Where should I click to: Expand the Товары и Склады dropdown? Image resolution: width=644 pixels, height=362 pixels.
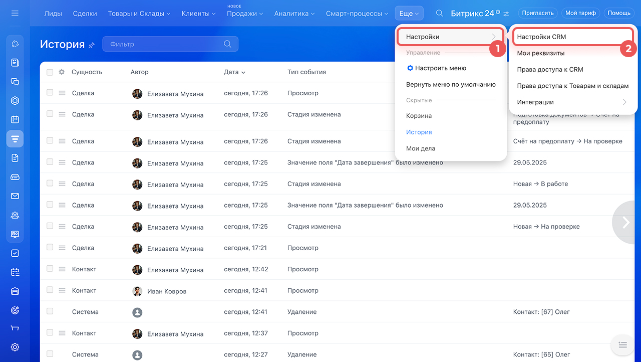139,14
